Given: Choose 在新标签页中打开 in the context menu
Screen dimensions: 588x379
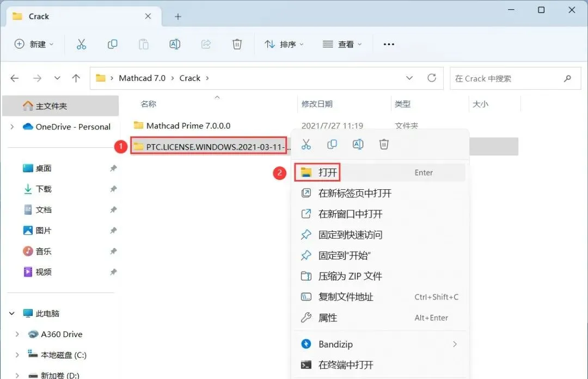Looking at the screenshot, I should (x=379, y=193).
